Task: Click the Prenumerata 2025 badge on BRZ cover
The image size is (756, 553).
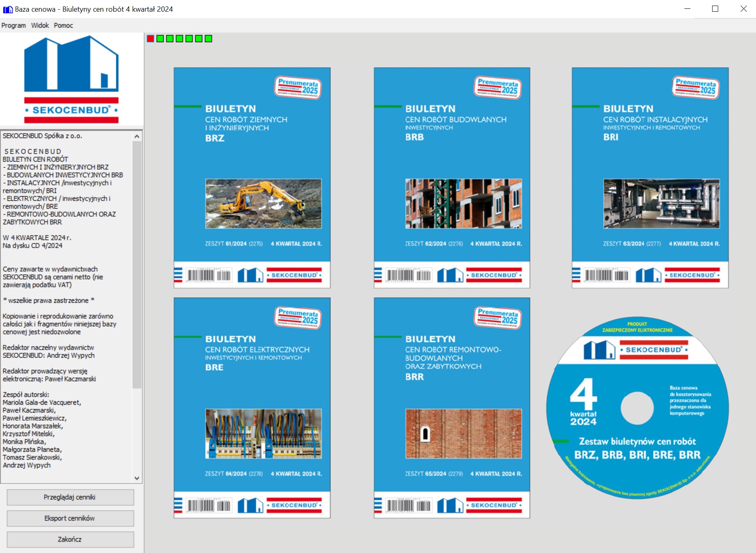Action: 298,87
